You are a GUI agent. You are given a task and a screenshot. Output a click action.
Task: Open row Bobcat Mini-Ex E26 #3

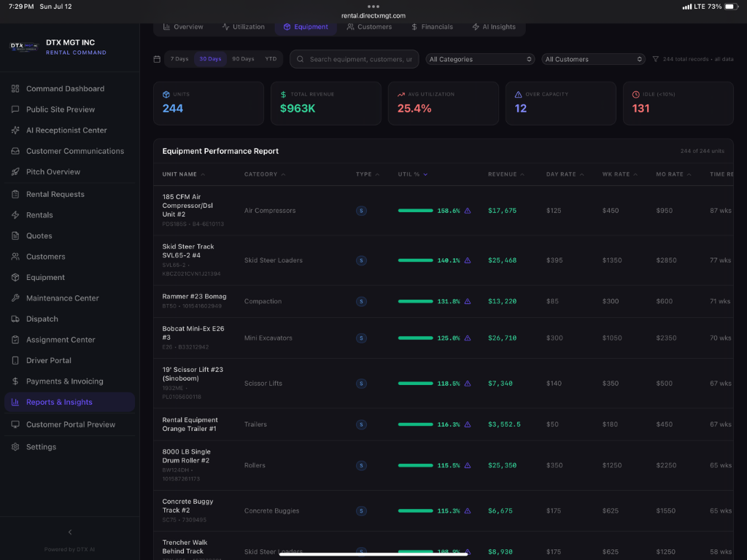click(x=443, y=338)
